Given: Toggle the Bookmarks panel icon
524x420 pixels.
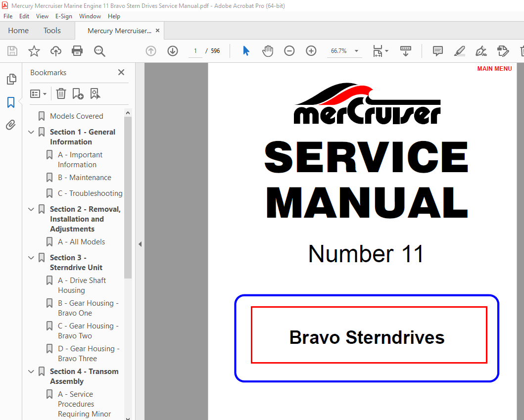Looking at the screenshot, I should [11, 102].
